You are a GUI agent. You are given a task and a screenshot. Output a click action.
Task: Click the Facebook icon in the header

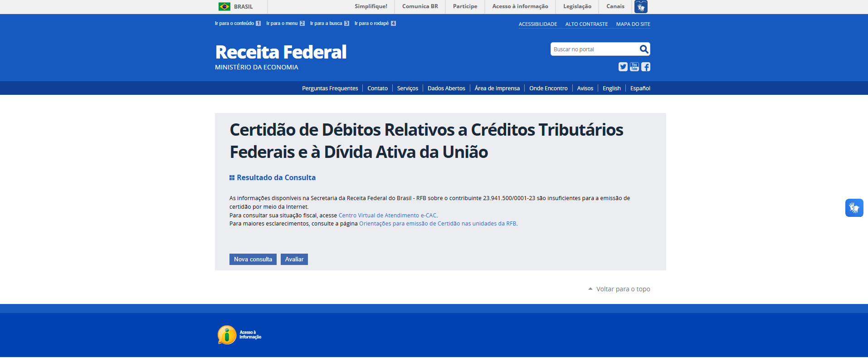pos(646,67)
